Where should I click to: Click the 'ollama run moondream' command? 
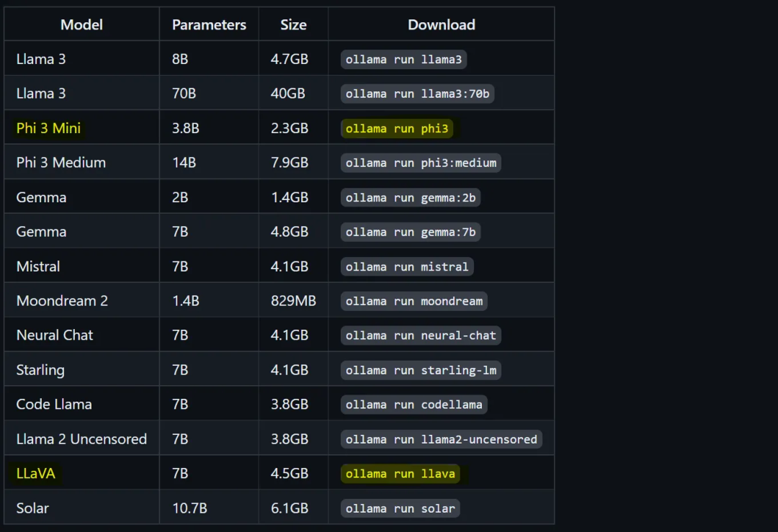coord(413,301)
